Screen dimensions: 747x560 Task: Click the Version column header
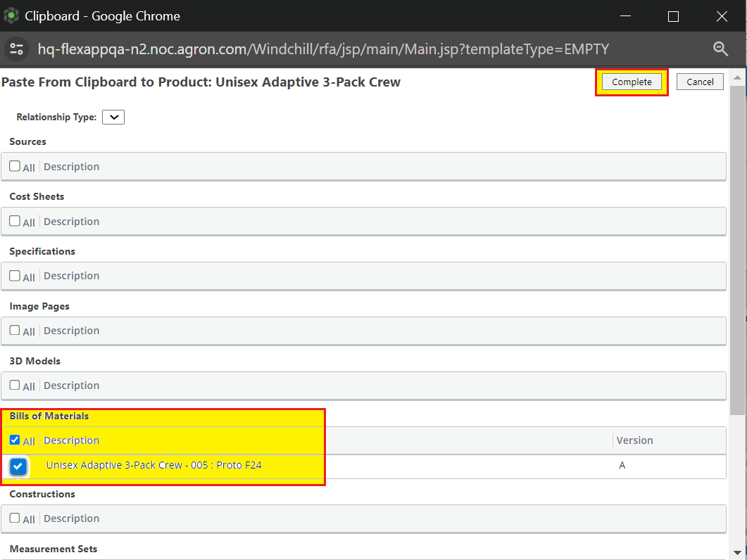(x=634, y=440)
